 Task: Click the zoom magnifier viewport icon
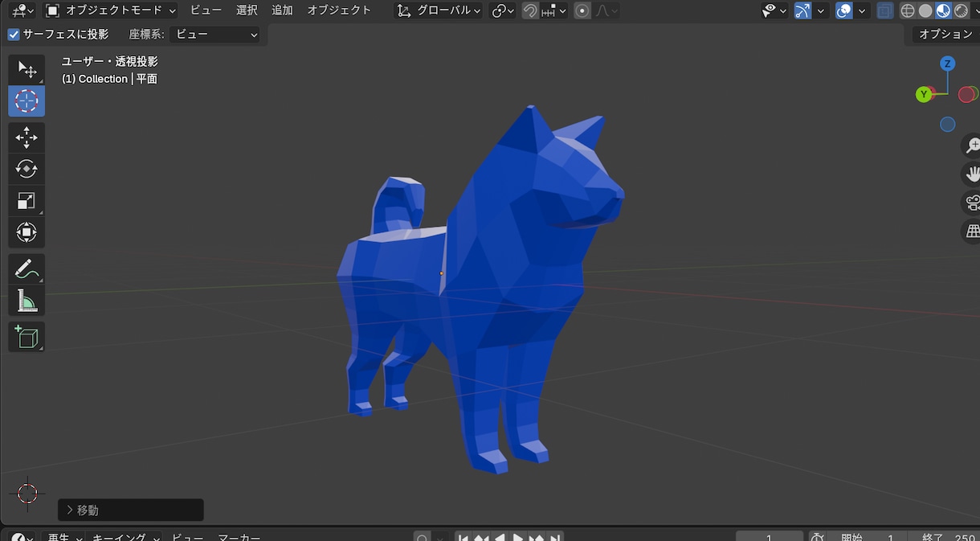[x=972, y=145]
